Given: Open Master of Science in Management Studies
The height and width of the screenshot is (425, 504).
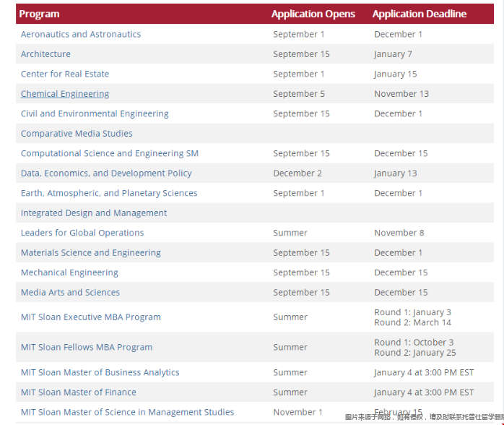Looking at the screenshot, I should (x=127, y=412).
